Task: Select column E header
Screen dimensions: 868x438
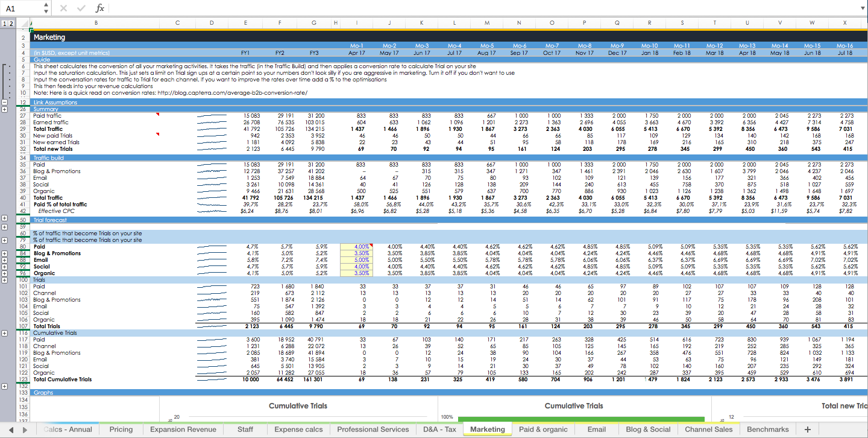Action: [245, 24]
